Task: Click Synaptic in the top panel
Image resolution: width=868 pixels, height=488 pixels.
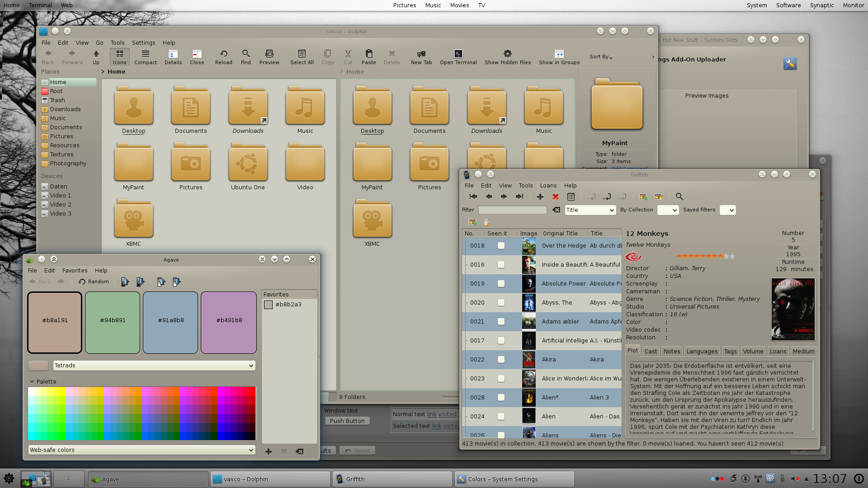Action: click(821, 5)
